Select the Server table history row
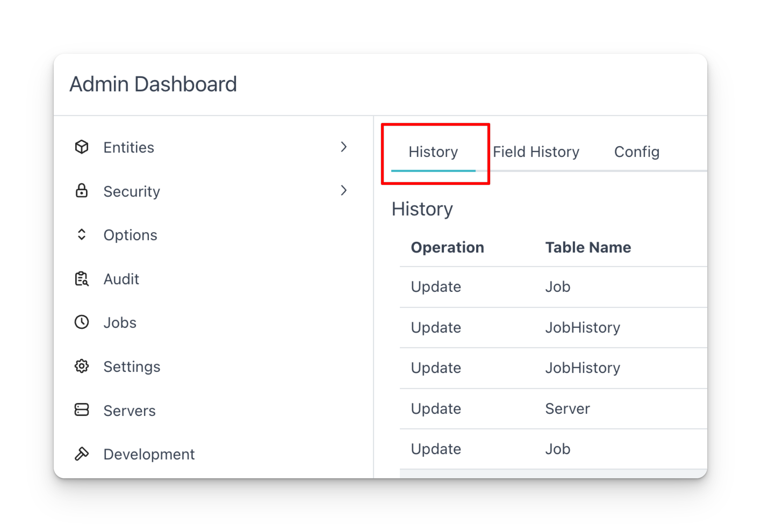Image resolution: width=761 pixels, height=532 pixels. click(554, 409)
